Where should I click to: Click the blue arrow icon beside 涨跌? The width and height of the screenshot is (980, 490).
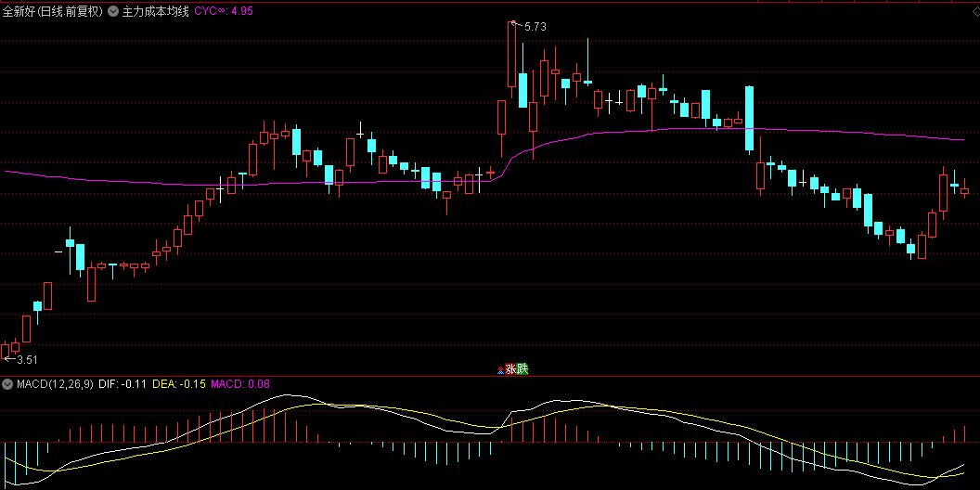tap(500, 370)
